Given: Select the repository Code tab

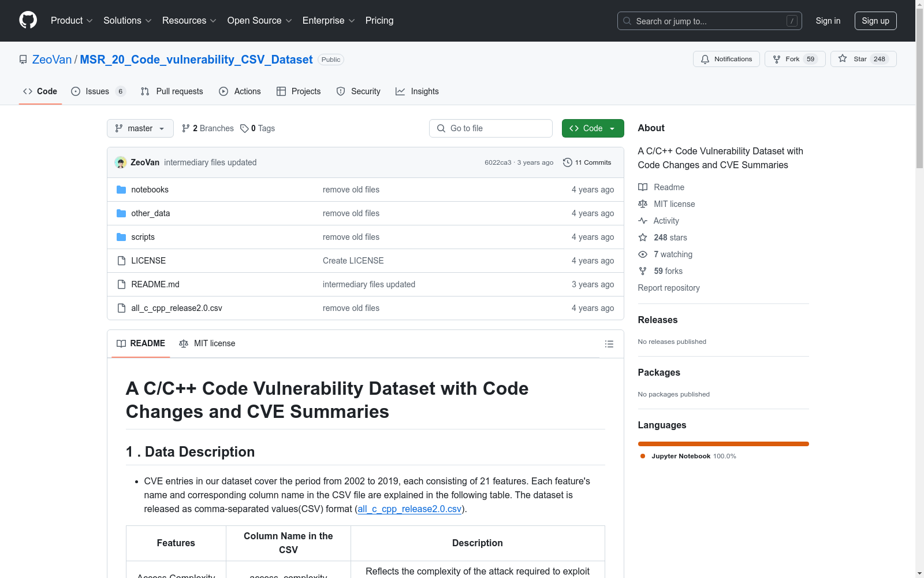Looking at the screenshot, I should 40,91.
